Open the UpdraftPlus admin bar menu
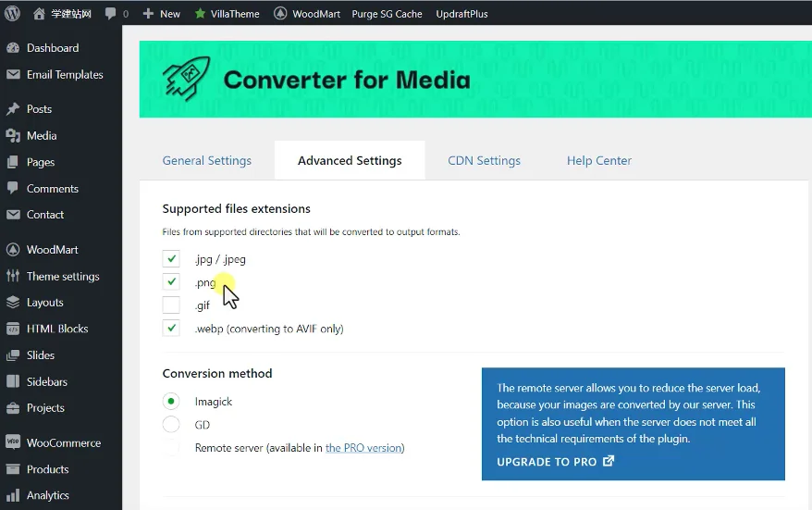812x510 pixels. point(461,14)
